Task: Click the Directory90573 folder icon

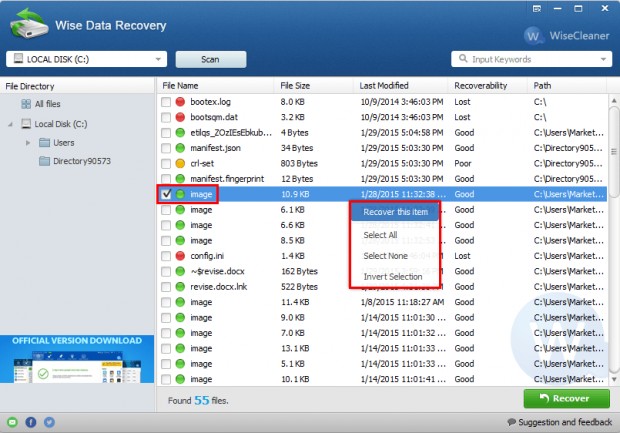Action: [x=43, y=161]
